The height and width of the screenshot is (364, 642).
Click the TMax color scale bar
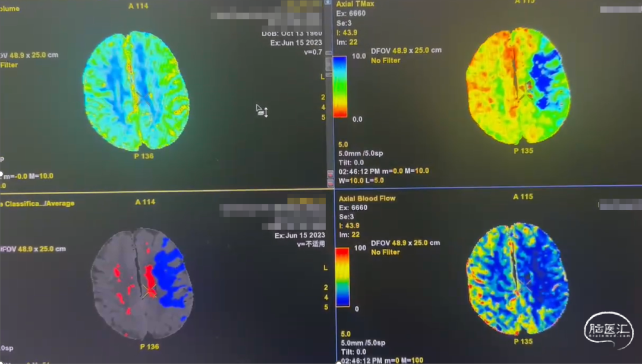pyautogui.click(x=341, y=87)
